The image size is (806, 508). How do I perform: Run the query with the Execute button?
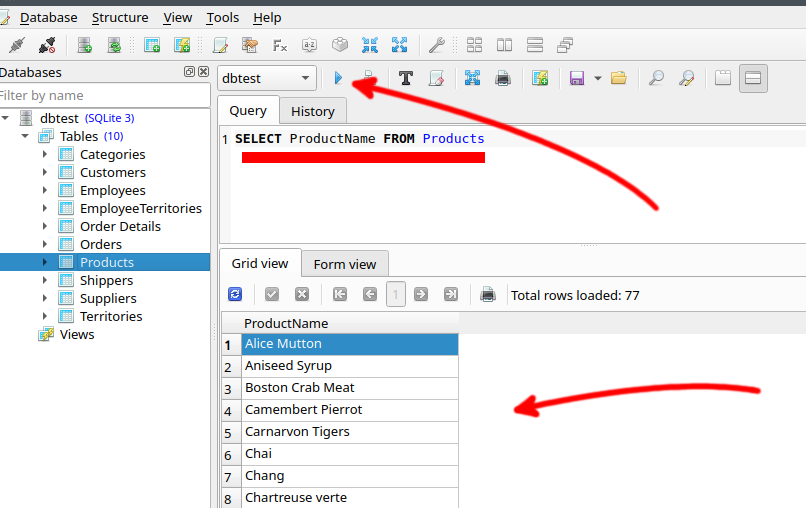[338, 78]
